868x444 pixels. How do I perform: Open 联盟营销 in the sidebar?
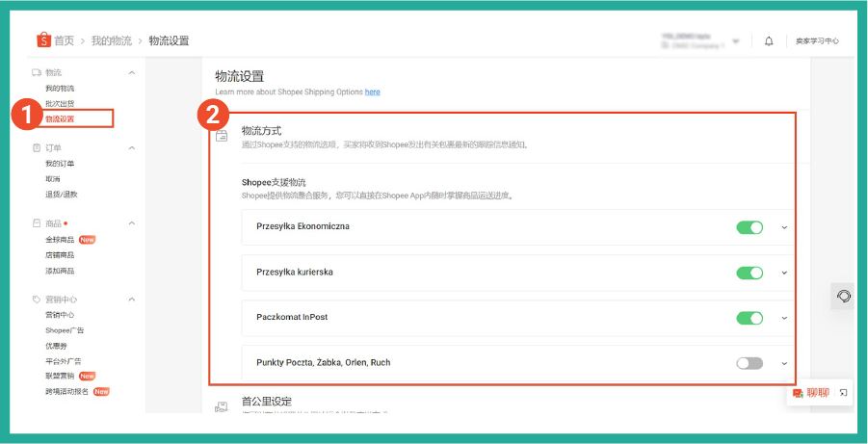(x=60, y=376)
